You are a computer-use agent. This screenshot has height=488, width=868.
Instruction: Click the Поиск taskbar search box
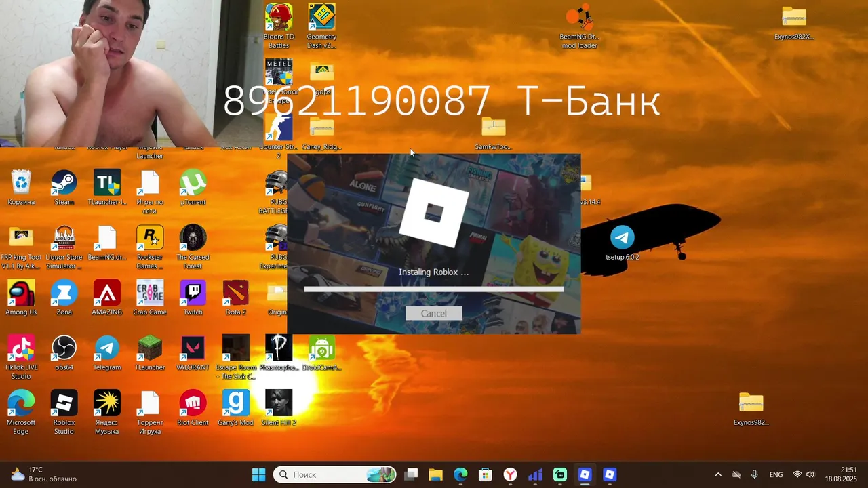pyautogui.click(x=335, y=474)
